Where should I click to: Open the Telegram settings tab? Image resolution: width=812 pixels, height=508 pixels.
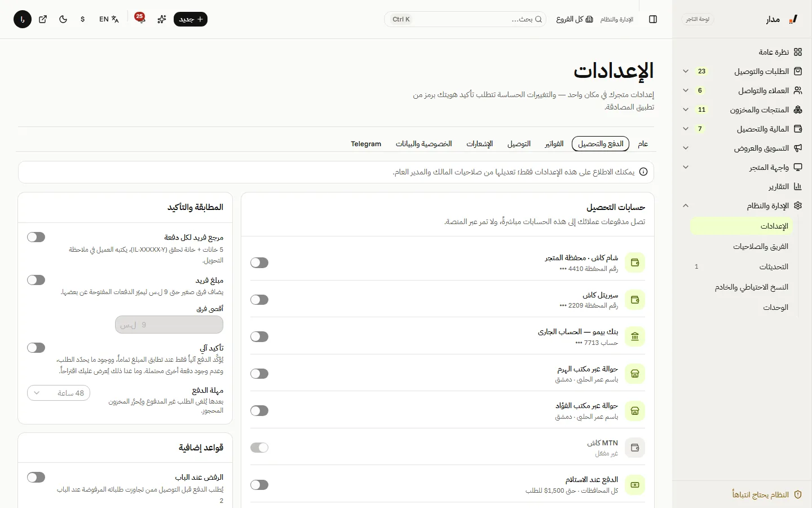click(x=366, y=144)
